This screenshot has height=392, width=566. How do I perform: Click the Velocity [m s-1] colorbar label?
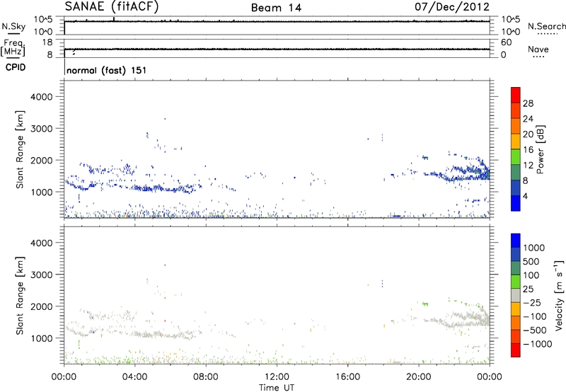(559, 295)
